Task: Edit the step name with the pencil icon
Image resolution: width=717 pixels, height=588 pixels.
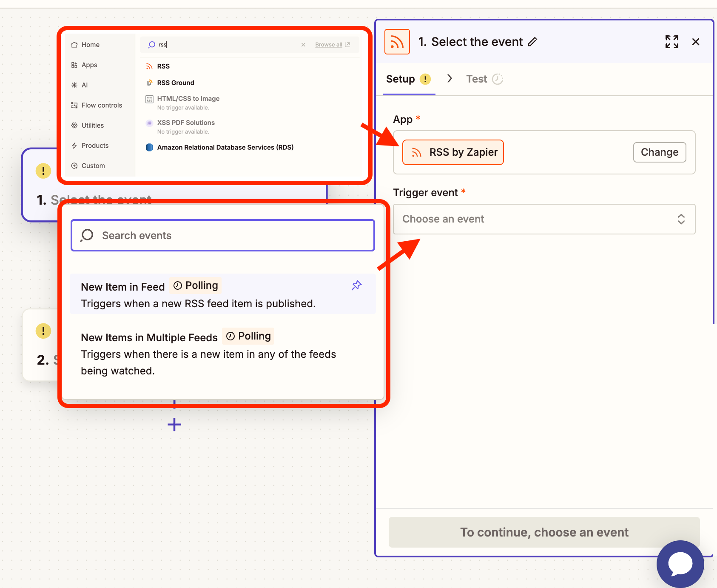Action: tap(532, 42)
